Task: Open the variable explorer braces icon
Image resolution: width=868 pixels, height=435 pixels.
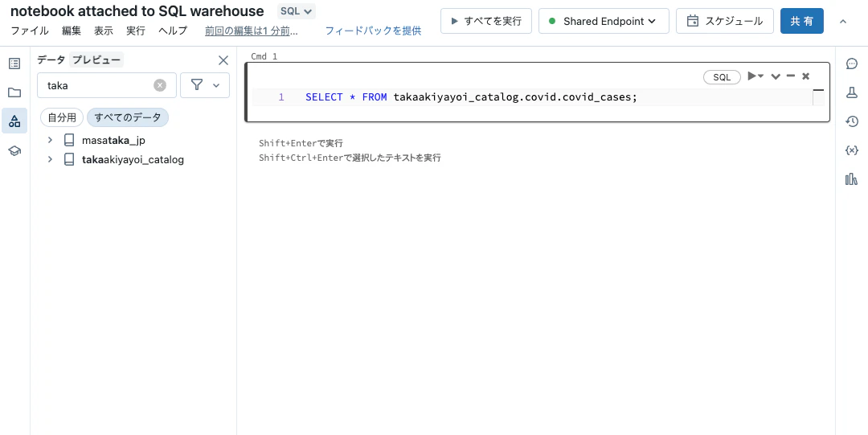Action: coord(852,150)
